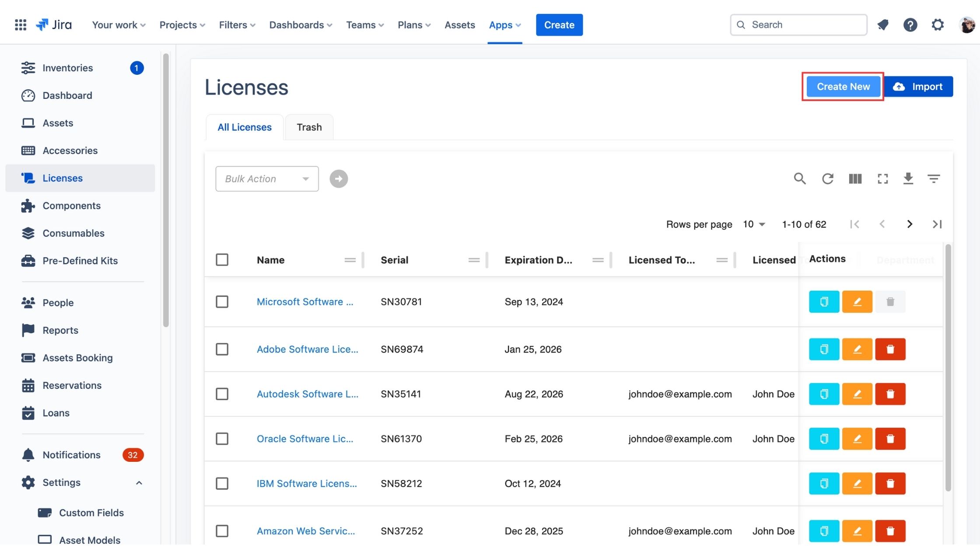Clone the Adobe Software License row

(x=824, y=349)
